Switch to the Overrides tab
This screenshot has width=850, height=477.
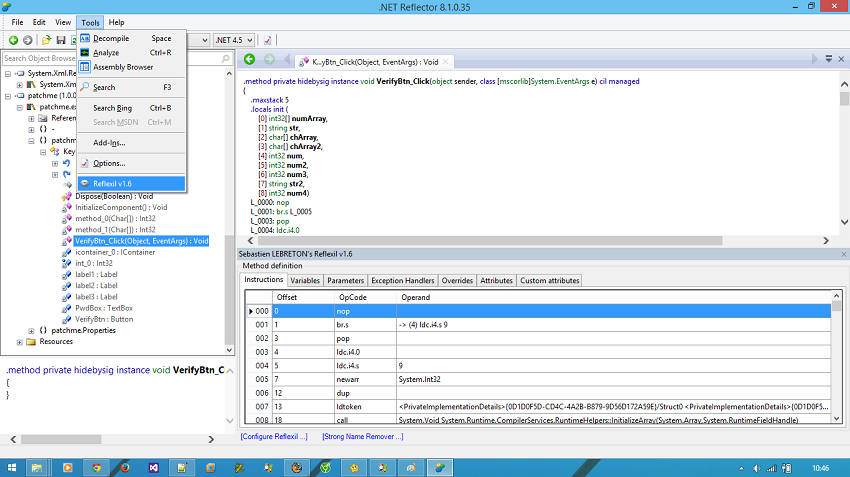click(457, 280)
